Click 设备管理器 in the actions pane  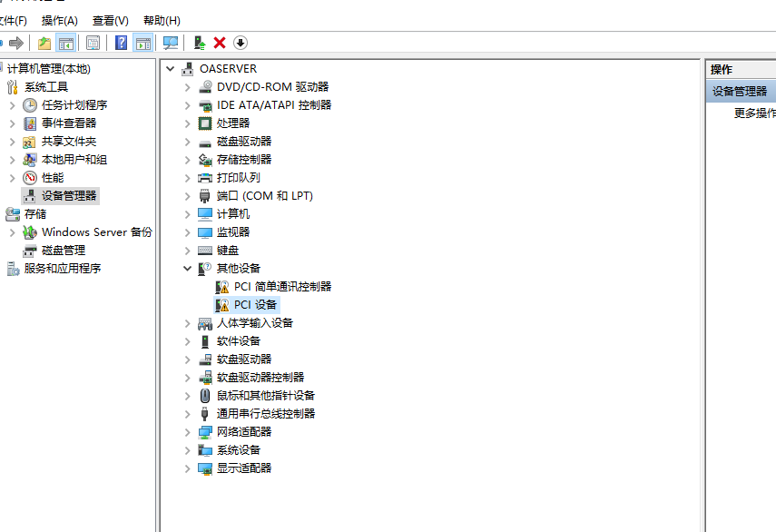pos(740,92)
